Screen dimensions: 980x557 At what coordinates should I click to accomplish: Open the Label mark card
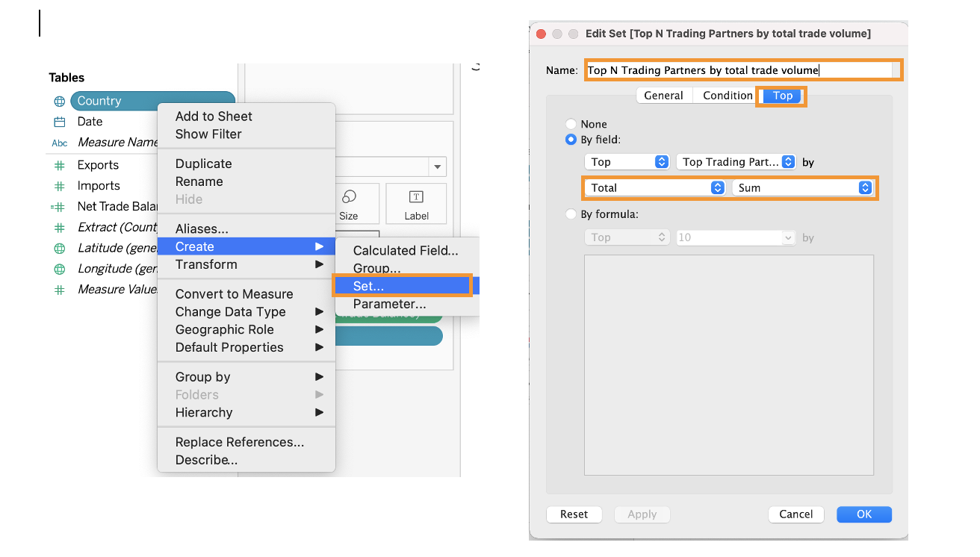416,204
